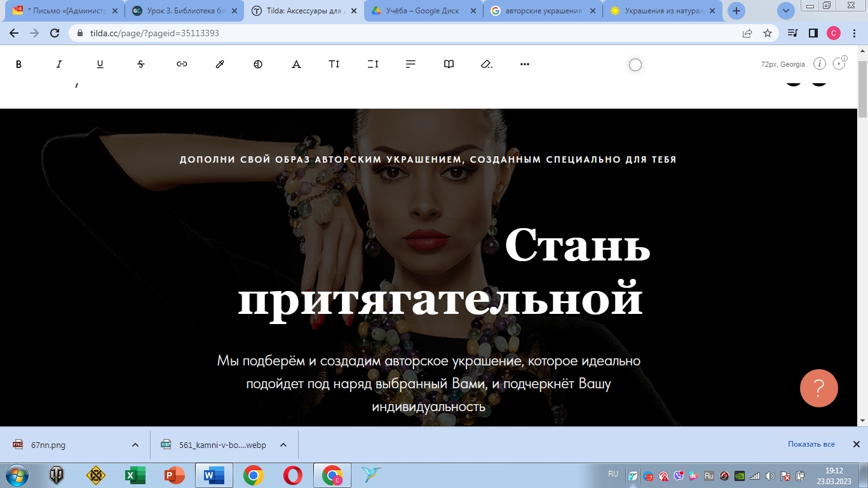The width and height of the screenshot is (868, 488).
Task: Bookmark this page with the star
Action: point(767,33)
